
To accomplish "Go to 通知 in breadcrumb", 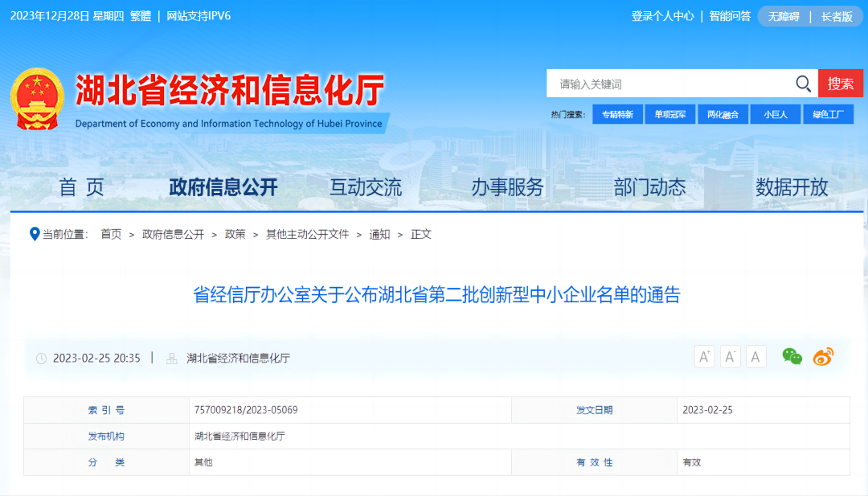I will click(x=379, y=234).
